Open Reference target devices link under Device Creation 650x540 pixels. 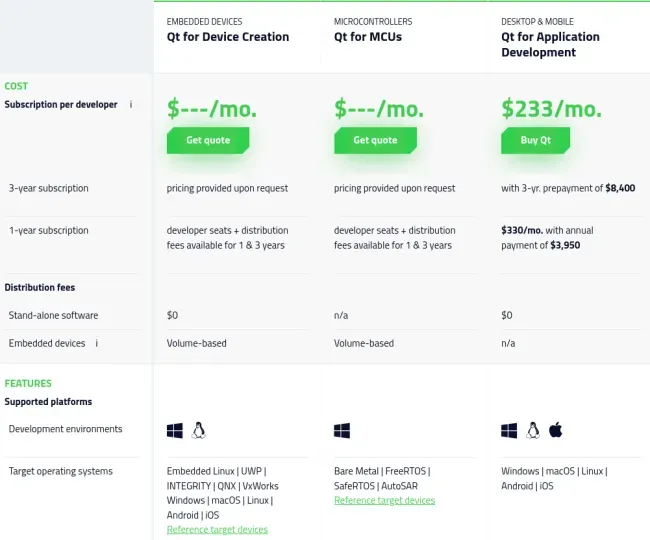217,530
